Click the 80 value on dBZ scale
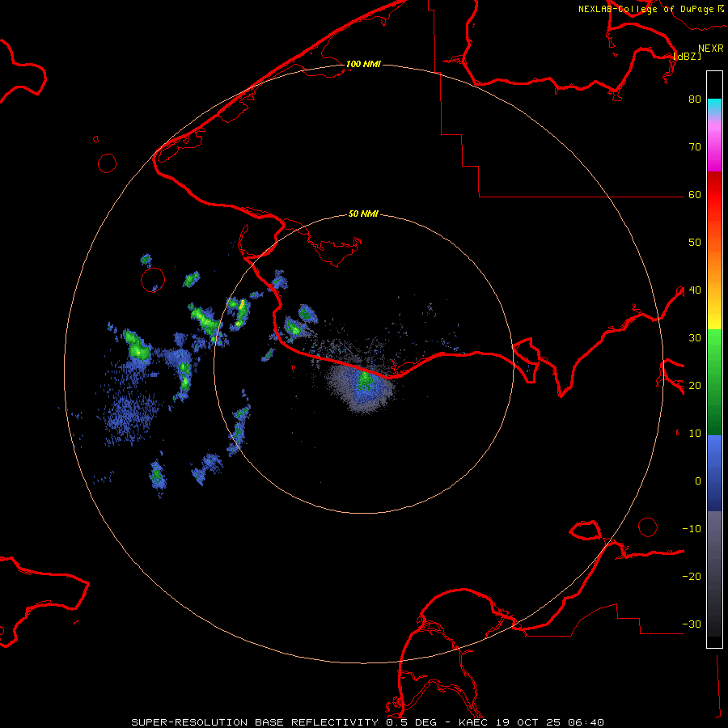Image resolution: width=728 pixels, height=728 pixels. coord(695,99)
